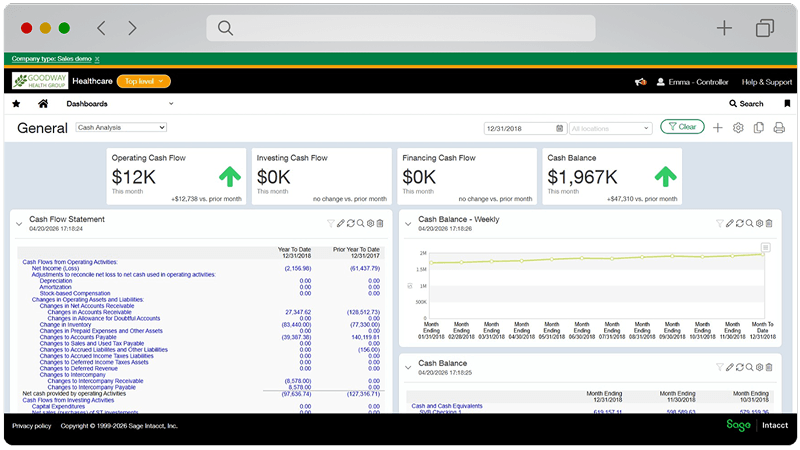
Task: Edit the Cash Balance table component
Action: click(x=730, y=367)
